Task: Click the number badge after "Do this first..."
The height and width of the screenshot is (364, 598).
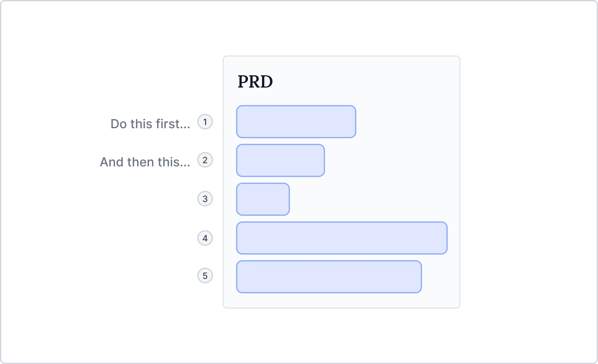Action: [205, 122]
